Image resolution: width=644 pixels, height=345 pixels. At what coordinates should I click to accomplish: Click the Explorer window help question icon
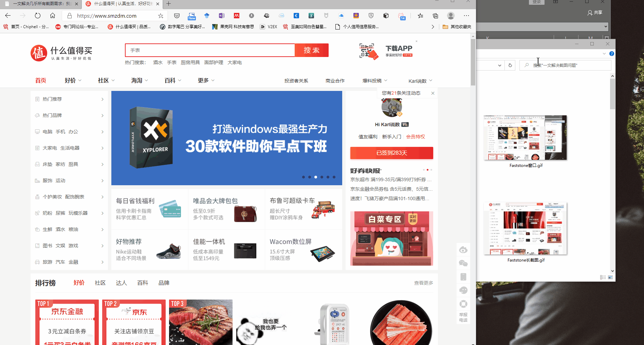(612, 54)
